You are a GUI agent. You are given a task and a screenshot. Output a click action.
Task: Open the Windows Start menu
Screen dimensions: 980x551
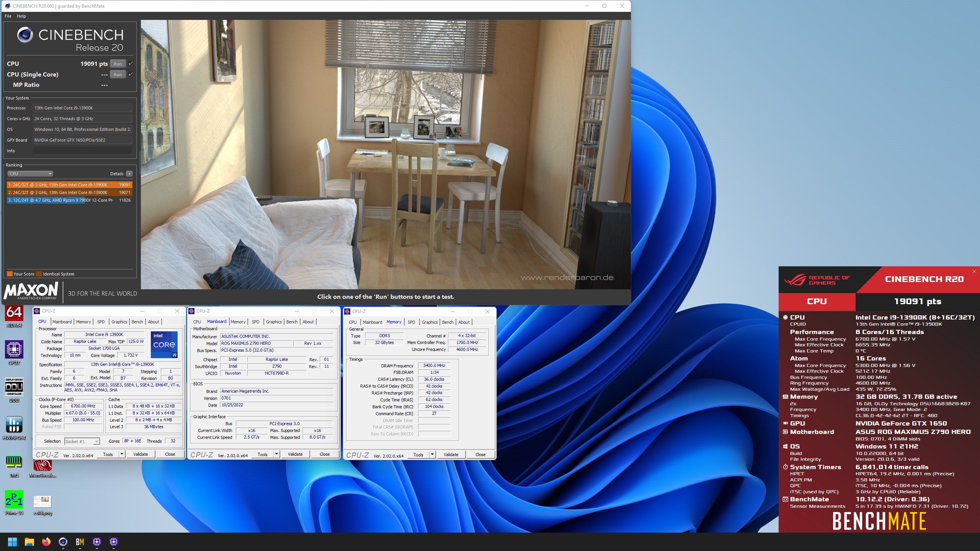point(12,542)
